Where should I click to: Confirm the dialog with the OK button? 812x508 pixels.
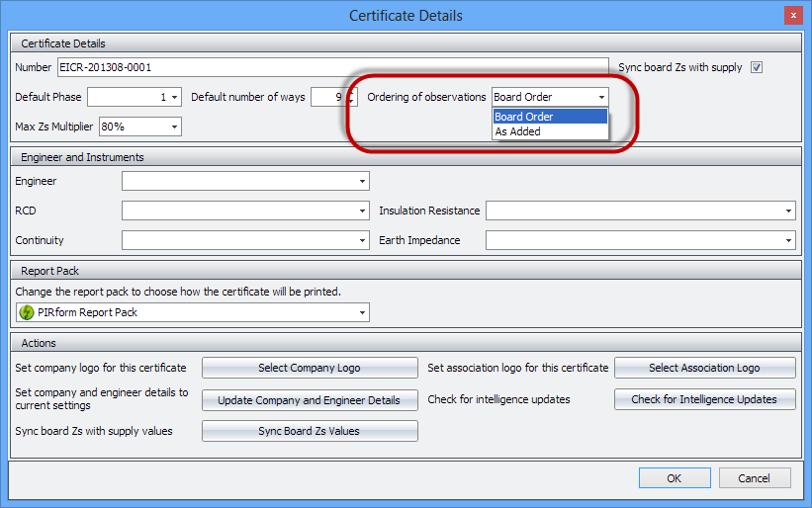(675, 478)
